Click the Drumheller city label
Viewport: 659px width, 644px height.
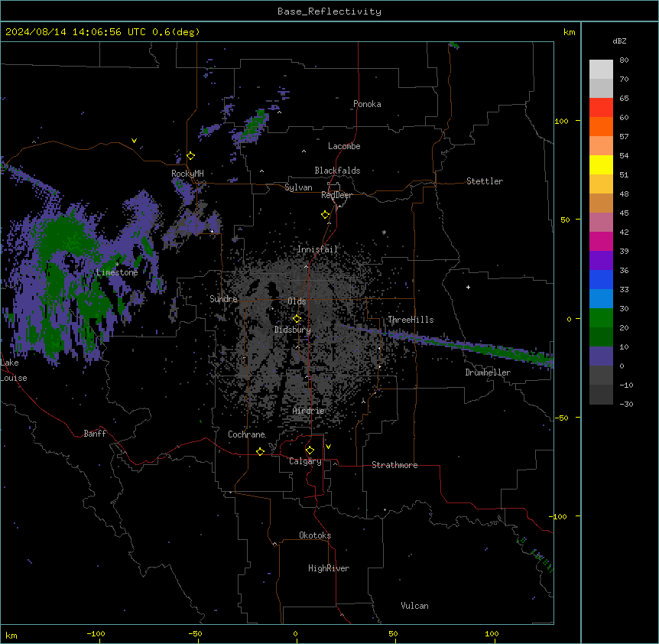pos(488,372)
